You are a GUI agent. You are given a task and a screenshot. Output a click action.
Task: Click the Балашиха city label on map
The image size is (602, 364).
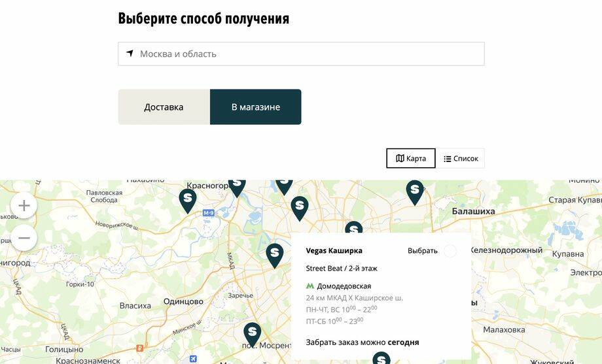coord(473,211)
